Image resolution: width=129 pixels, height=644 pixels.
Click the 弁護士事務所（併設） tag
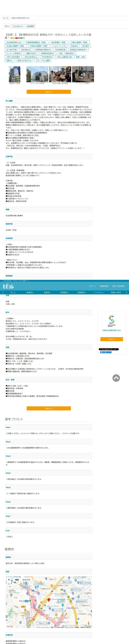[79, 43]
